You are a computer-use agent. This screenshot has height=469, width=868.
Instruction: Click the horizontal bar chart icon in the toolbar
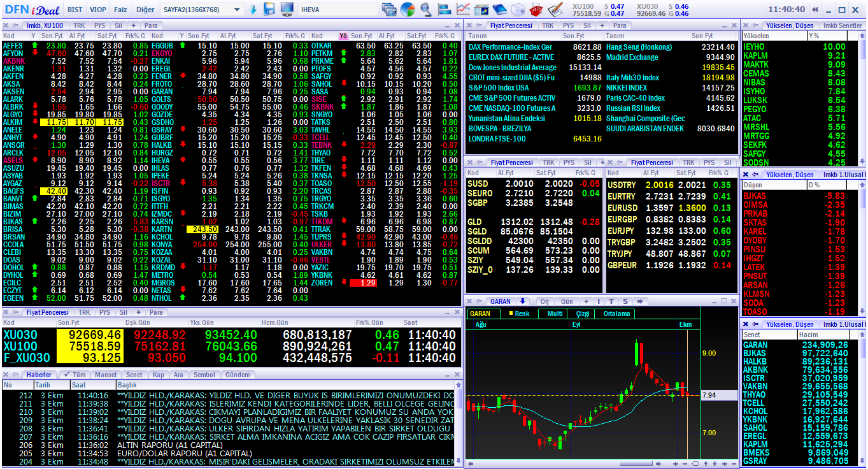pyautogui.click(x=446, y=10)
